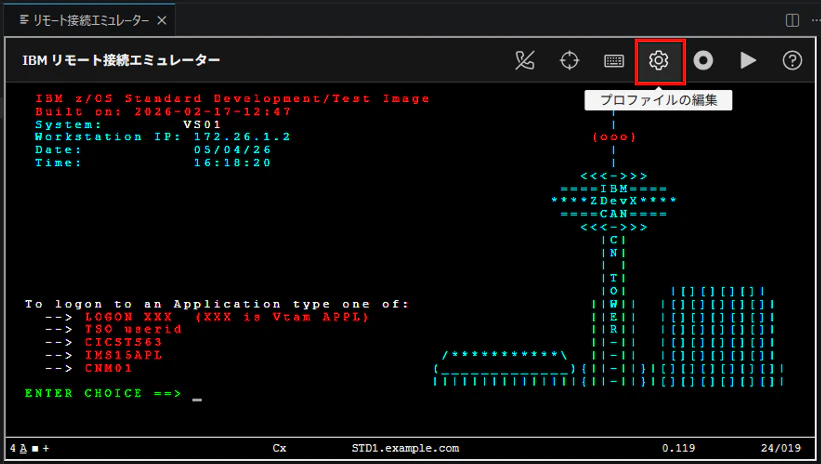821x464 pixels.
Task: Click the '4A' session status indicator
Action: [x=18, y=449]
